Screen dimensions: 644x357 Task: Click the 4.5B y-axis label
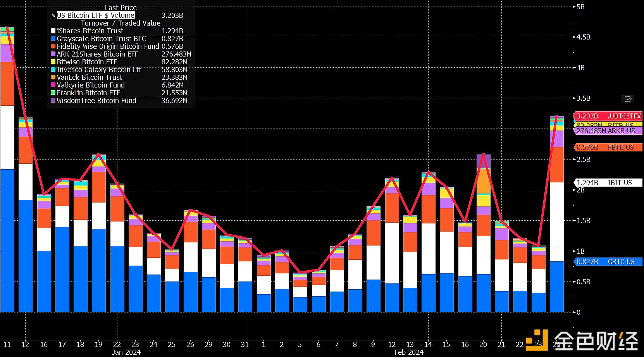(x=584, y=37)
